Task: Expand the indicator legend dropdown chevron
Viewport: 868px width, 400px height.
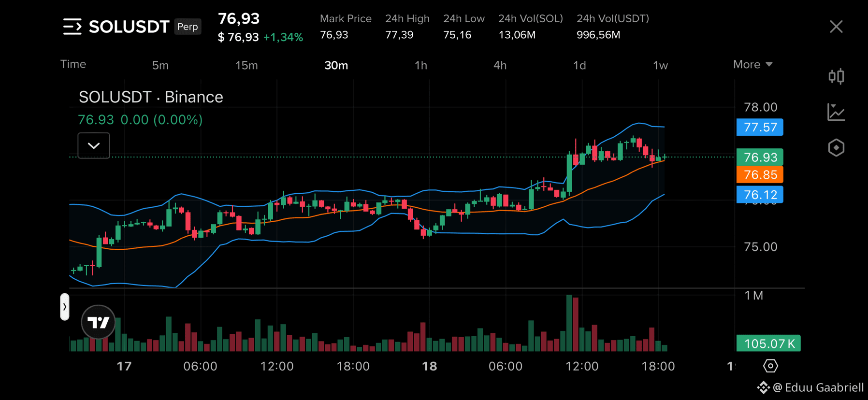Action: coord(94,145)
